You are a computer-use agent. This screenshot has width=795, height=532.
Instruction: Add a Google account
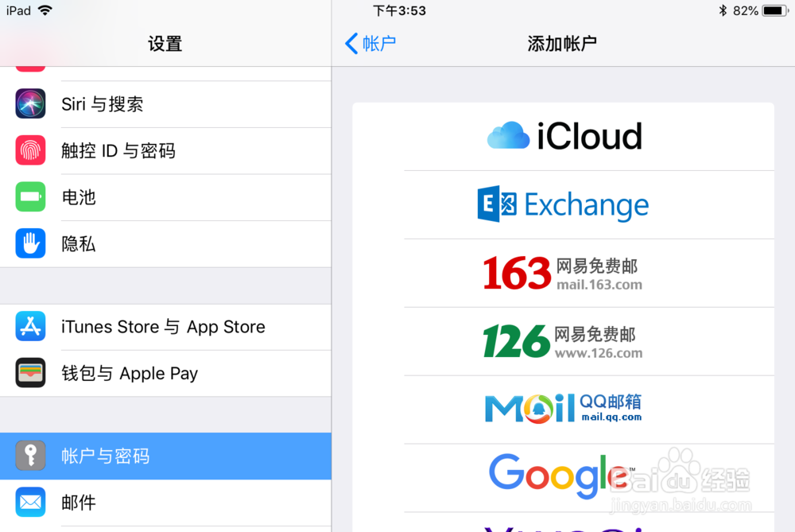[x=564, y=478]
